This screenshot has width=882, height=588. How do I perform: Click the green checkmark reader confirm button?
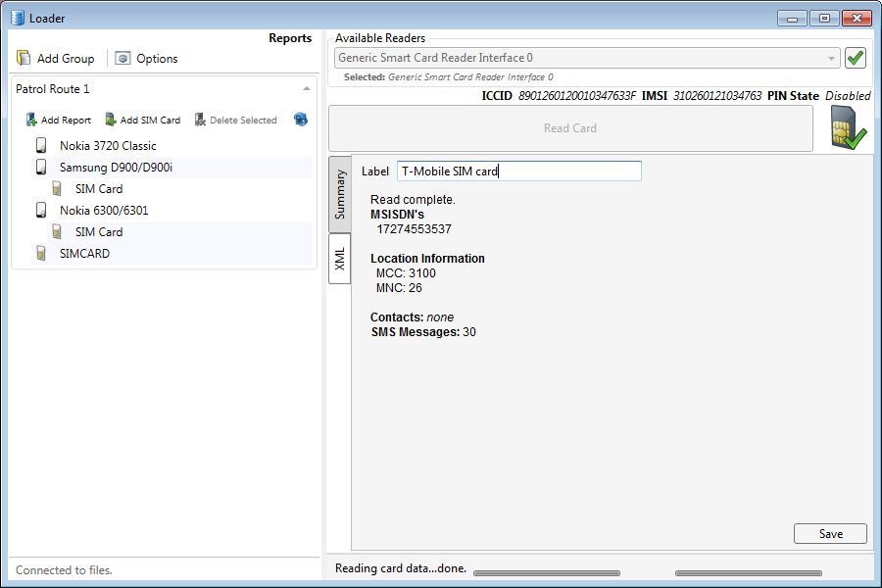point(855,58)
